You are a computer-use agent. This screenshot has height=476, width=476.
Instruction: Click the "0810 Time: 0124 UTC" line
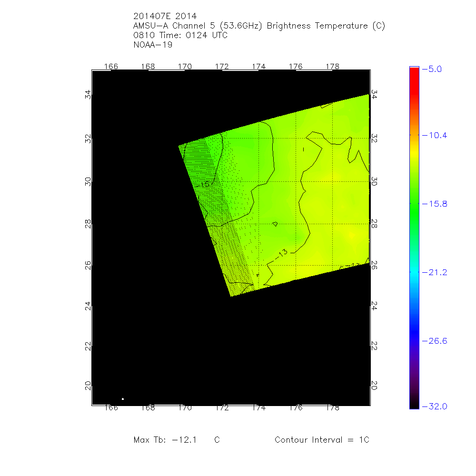tap(181, 36)
